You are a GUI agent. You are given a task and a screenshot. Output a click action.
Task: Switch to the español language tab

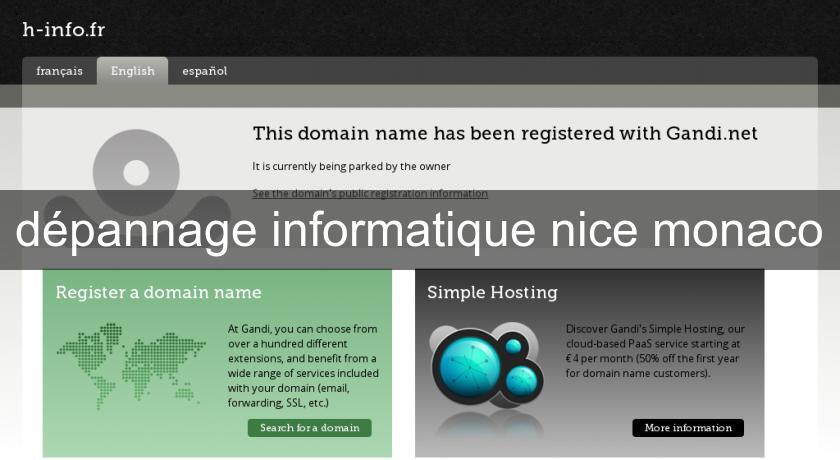pos(205,71)
